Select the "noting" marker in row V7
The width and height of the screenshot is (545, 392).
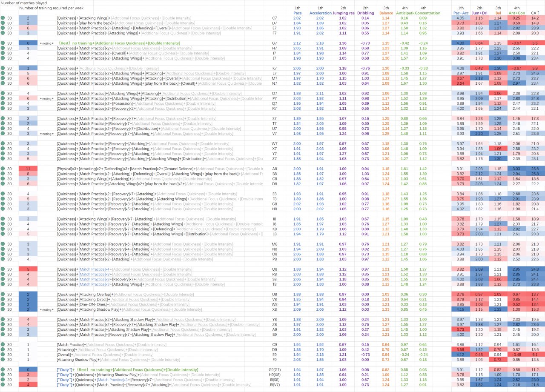click(x=46, y=134)
